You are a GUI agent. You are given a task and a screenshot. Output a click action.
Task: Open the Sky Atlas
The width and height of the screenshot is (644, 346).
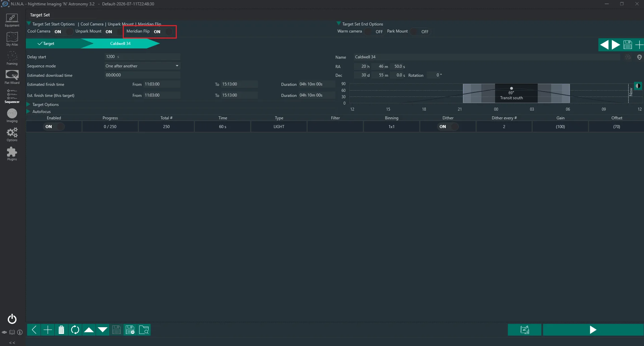(12, 39)
